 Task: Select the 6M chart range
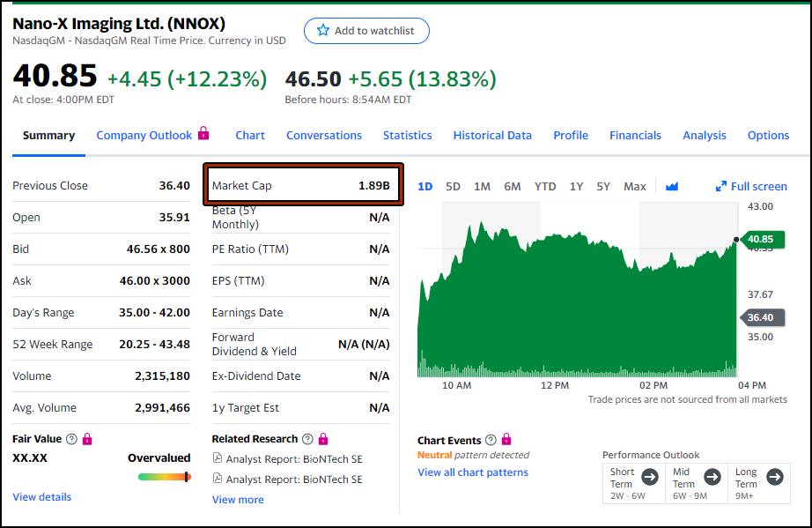pyautogui.click(x=513, y=187)
